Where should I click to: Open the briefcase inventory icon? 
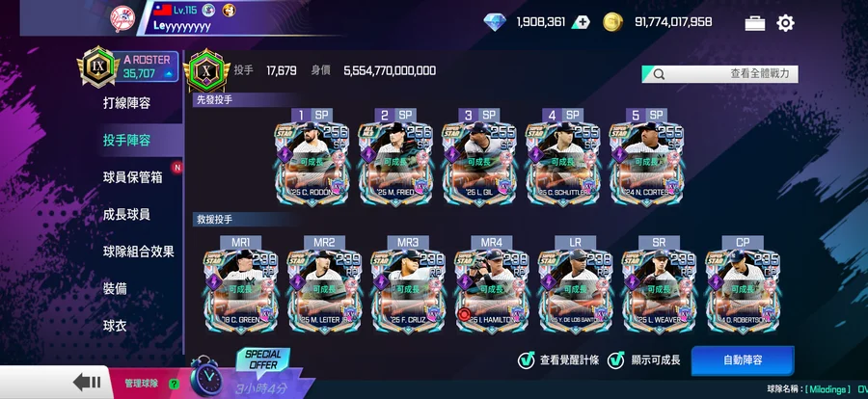[x=755, y=23]
